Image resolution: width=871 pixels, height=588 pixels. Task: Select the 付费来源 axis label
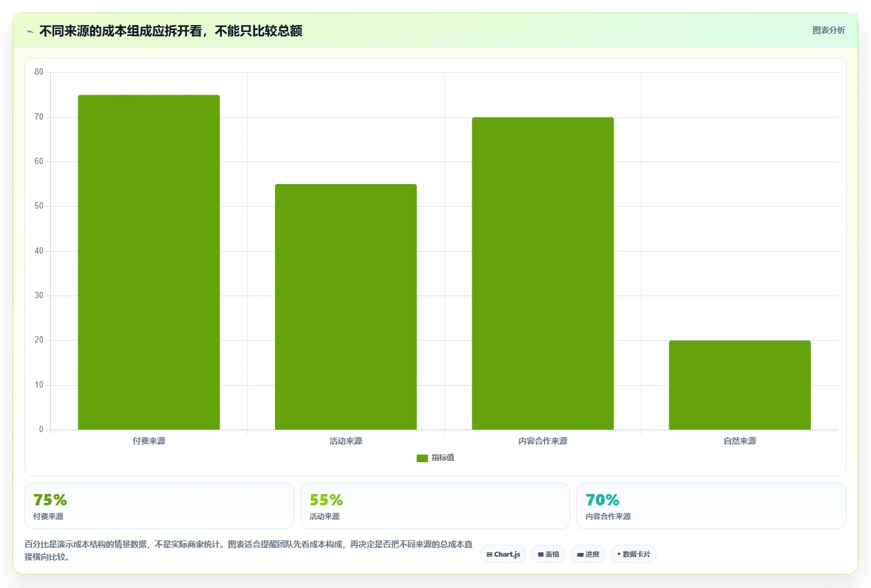[149, 441]
